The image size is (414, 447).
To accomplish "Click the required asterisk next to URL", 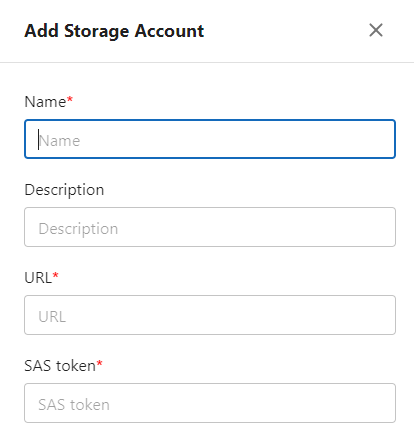I will point(55,275).
